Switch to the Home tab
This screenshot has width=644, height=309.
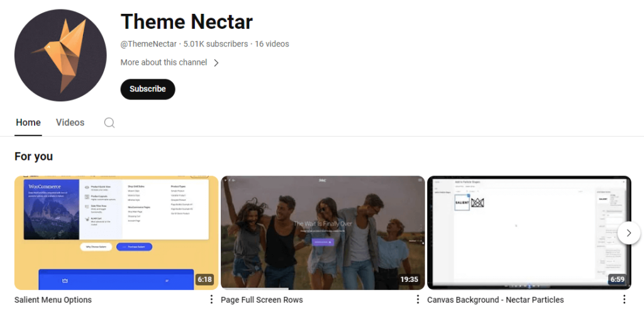point(28,123)
